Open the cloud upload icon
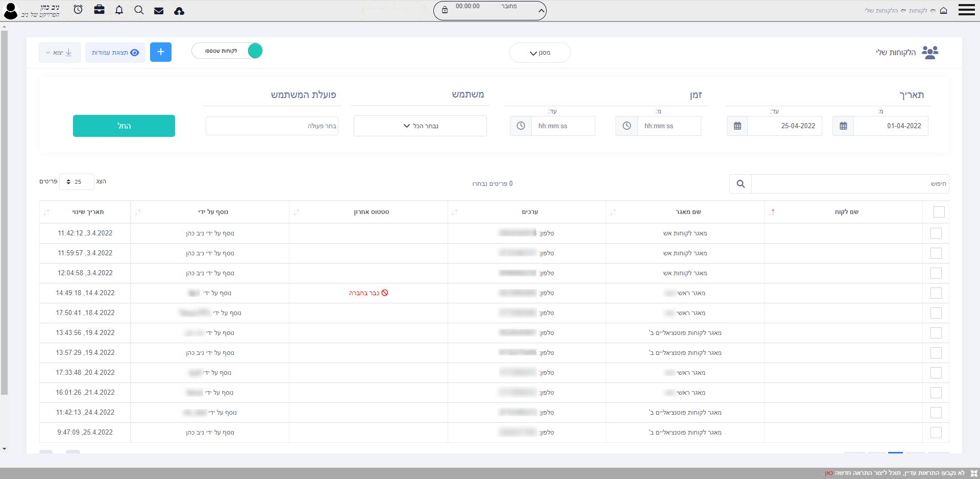Screen dimensions: 980x479 [179, 11]
